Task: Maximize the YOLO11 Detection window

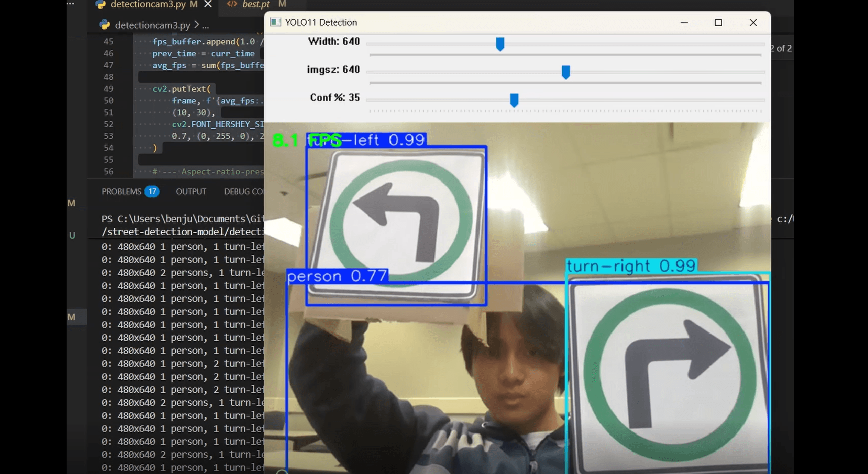Action: point(719,22)
